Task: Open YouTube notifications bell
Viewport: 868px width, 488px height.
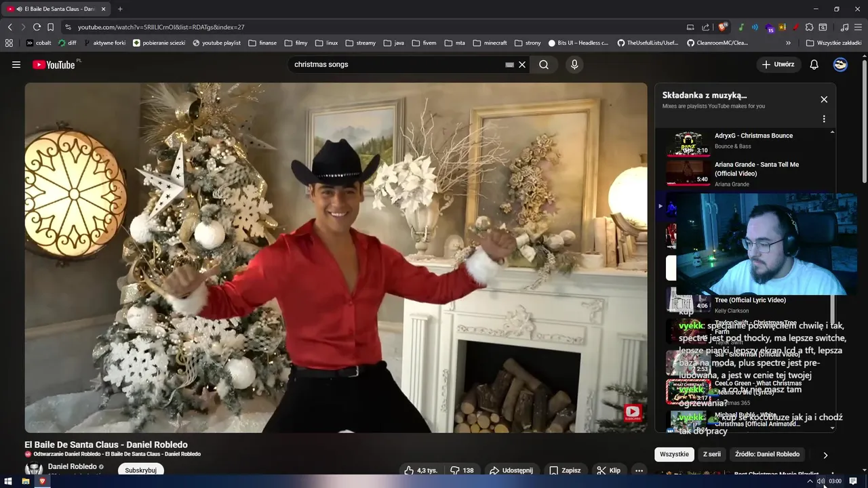Action: [x=814, y=64]
